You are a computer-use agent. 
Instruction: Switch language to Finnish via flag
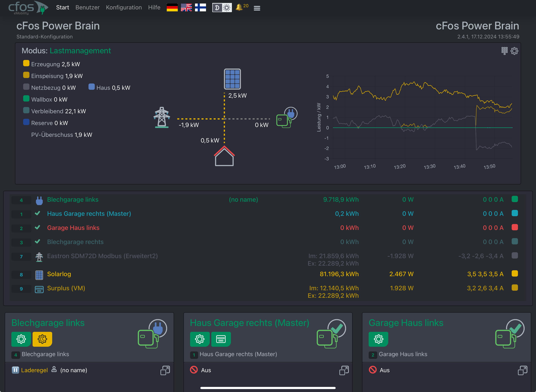coord(201,8)
